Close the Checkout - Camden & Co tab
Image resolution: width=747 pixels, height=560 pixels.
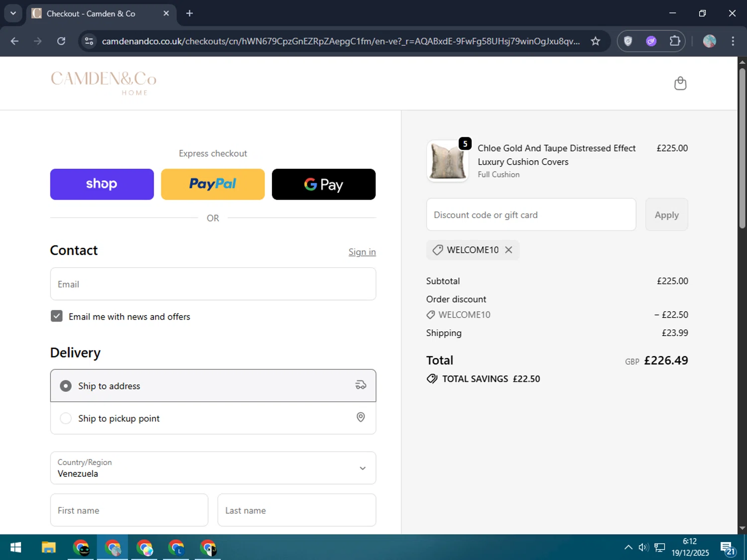(x=166, y=13)
